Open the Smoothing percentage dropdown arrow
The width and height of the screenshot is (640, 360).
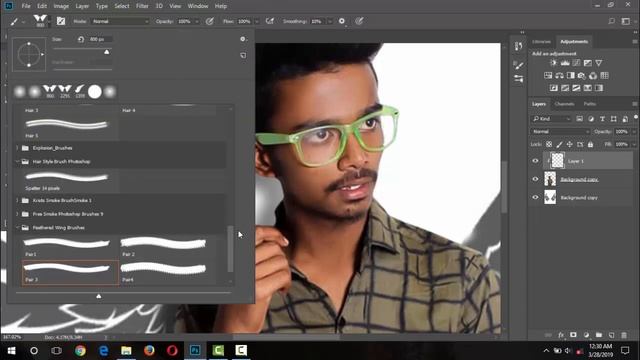pyautogui.click(x=329, y=21)
